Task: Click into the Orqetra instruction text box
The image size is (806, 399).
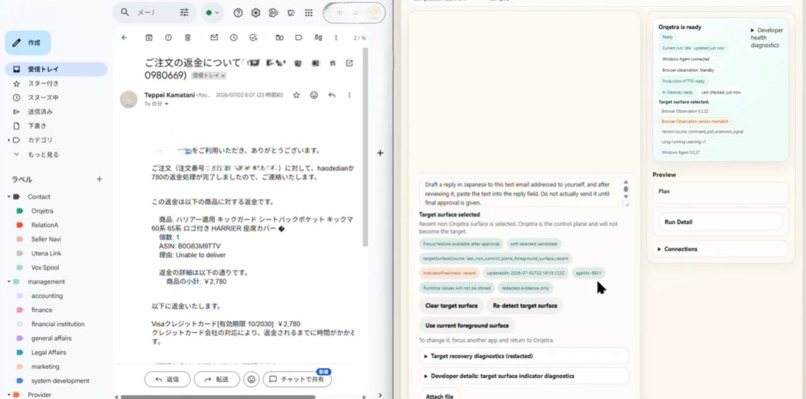Action: pos(524,192)
